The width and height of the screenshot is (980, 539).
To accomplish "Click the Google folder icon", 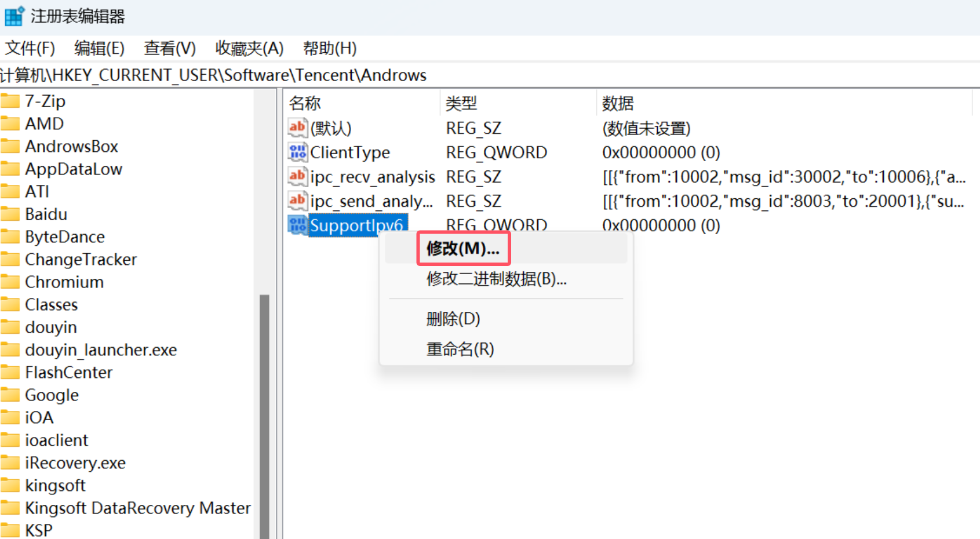I will (10, 395).
